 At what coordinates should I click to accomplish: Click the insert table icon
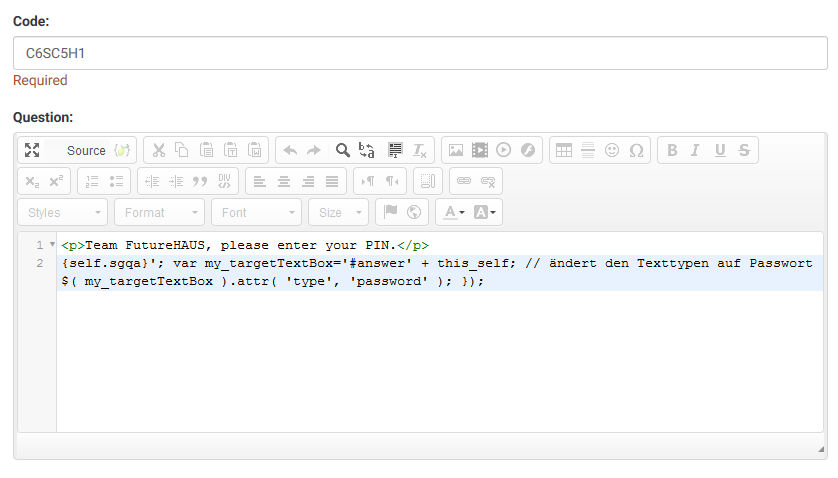[x=564, y=150]
